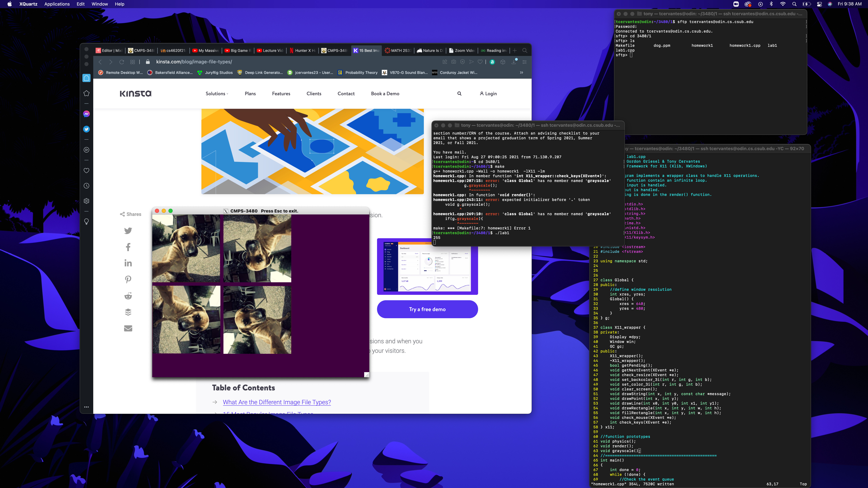868x488 pixels.
Task: Click the 'Try a free demo' button
Action: pyautogui.click(x=427, y=309)
